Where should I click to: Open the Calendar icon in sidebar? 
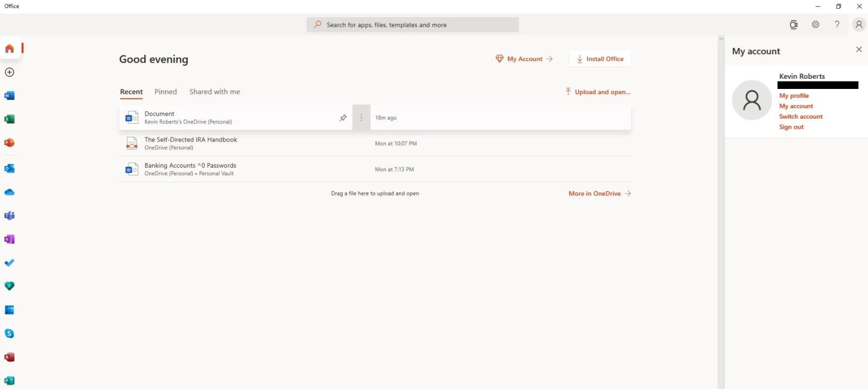pos(10,310)
